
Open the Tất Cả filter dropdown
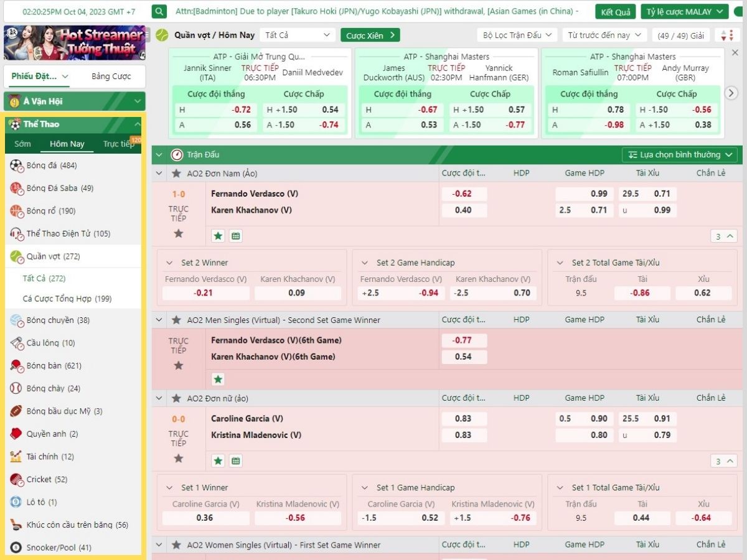[x=297, y=35]
